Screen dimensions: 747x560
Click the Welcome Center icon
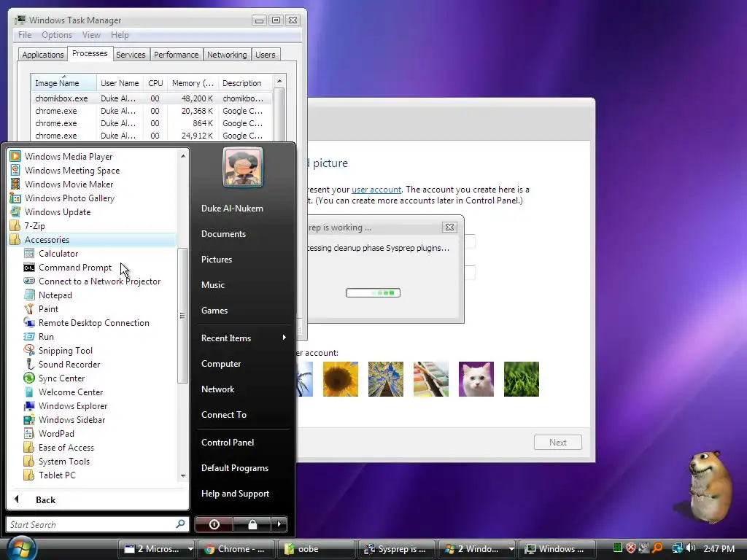pyautogui.click(x=29, y=392)
